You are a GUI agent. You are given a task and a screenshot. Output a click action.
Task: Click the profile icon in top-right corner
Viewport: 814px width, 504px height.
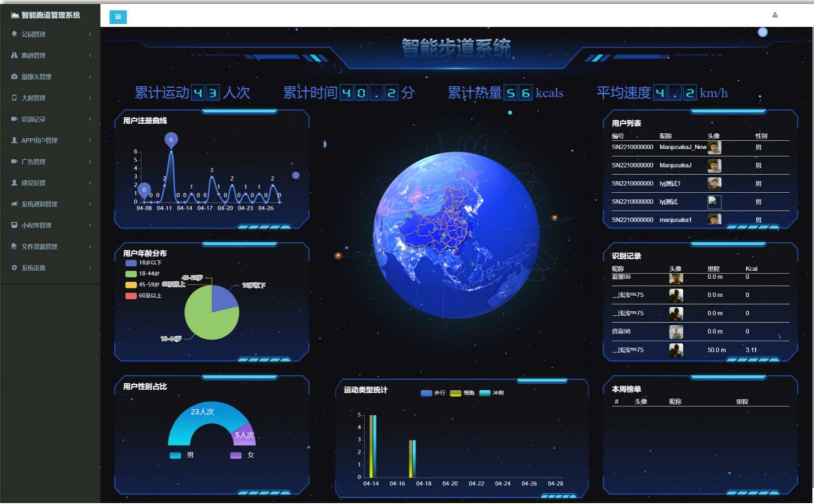774,16
